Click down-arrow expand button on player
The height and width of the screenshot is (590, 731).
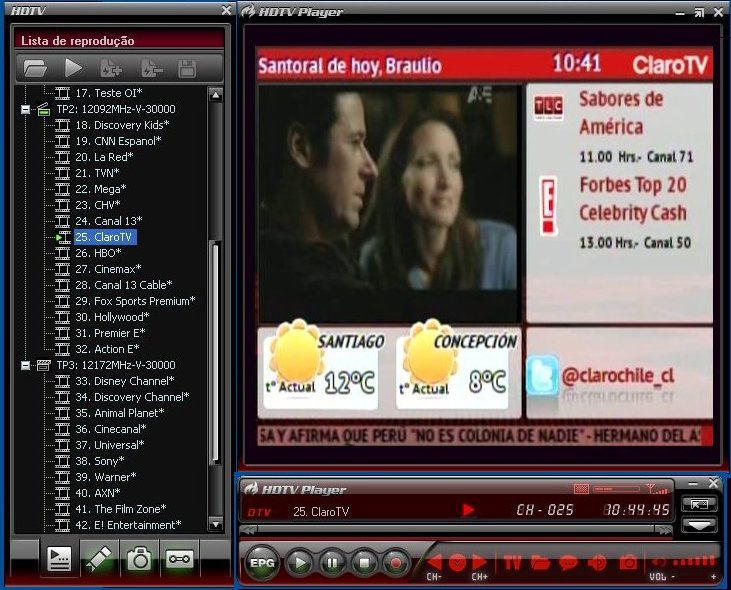point(699,525)
